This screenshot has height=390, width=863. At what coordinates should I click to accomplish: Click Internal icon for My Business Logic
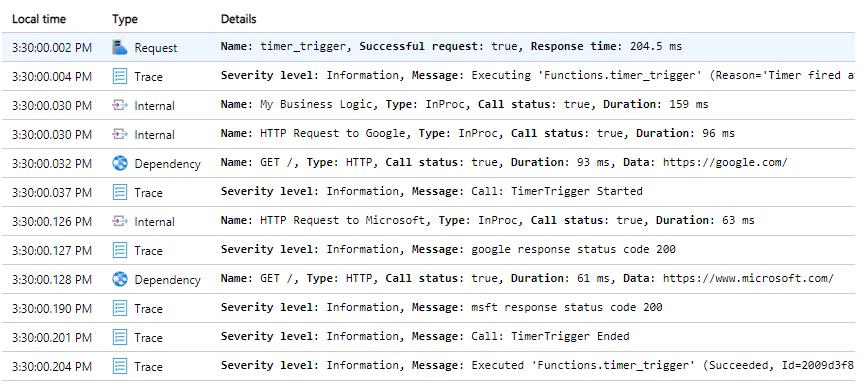point(120,106)
